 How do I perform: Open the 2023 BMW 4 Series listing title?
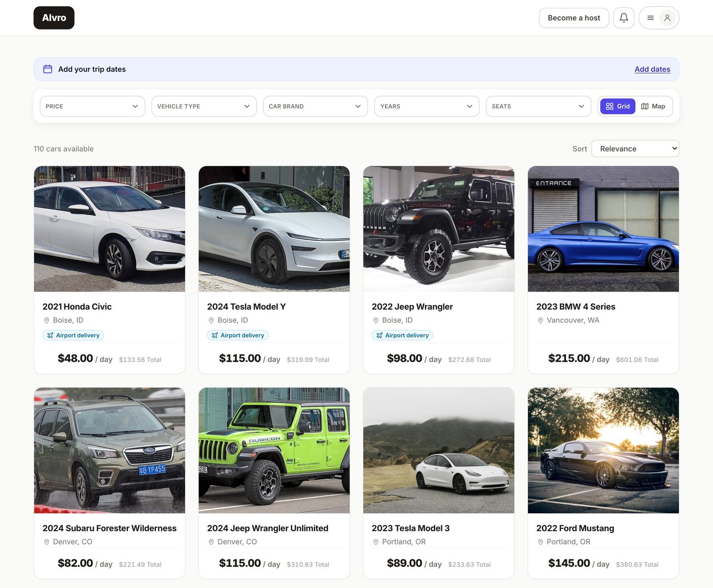(x=575, y=307)
